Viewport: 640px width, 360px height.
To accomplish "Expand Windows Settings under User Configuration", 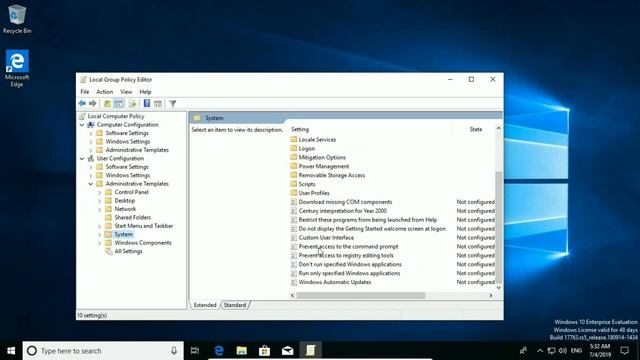I will point(91,176).
